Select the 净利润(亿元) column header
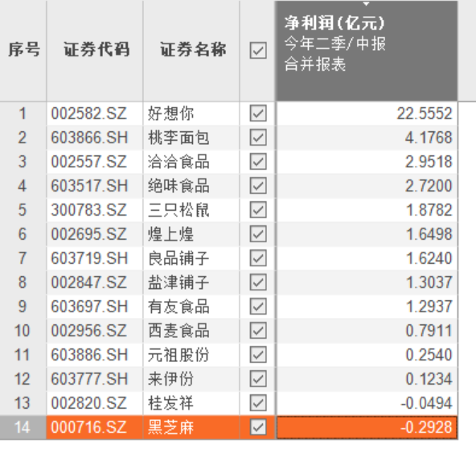Viewport: 476px width, 449px height. [367, 51]
